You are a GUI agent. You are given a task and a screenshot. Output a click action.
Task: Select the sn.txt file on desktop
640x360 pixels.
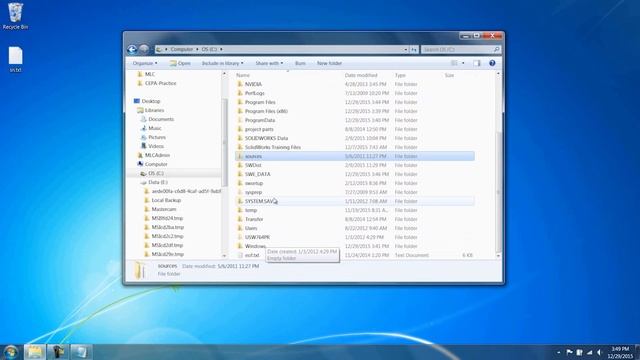click(16, 60)
